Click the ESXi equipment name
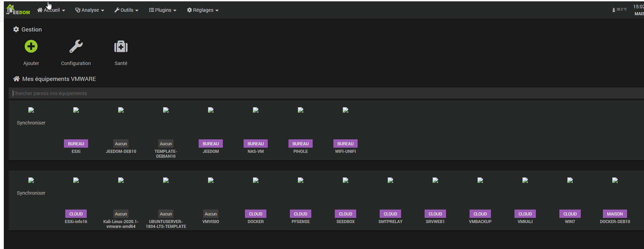 coord(76,151)
